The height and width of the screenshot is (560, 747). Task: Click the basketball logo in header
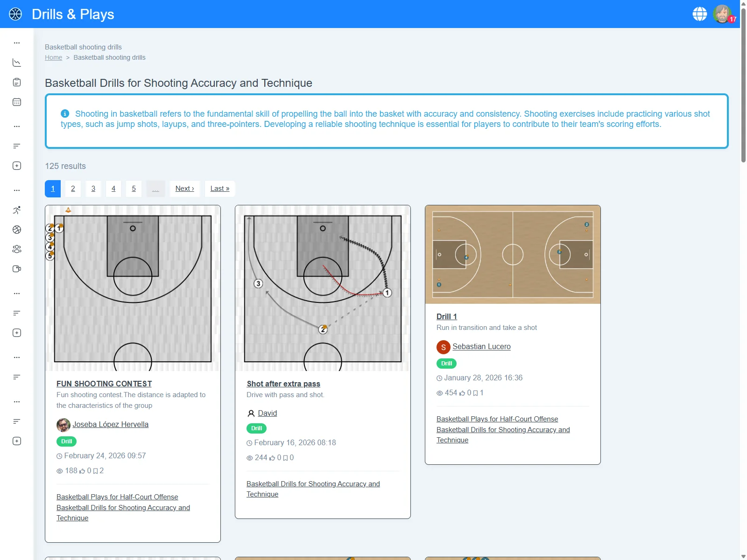coord(15,14)
